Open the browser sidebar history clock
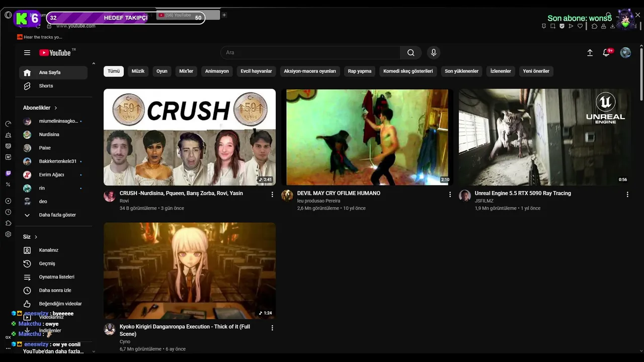644x362 pixels. [x=8, y=212]
